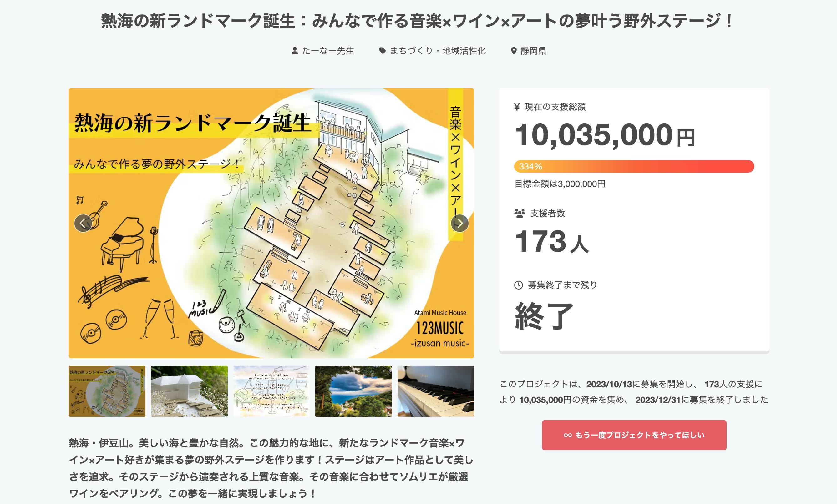Image resolution: width=837 pixels, height=504 pixels.
Task: Open the まちづくり・地域活性化 category link
Action: (438, 51)
